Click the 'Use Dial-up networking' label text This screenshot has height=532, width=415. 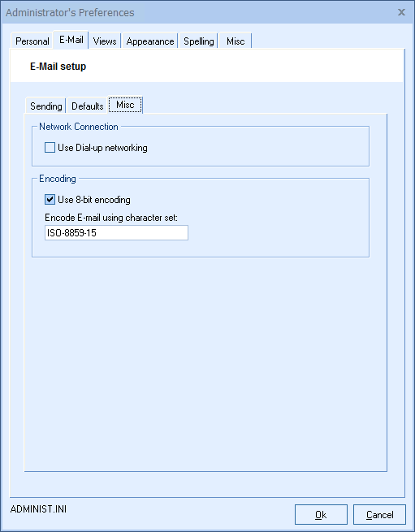click(102, 148)
